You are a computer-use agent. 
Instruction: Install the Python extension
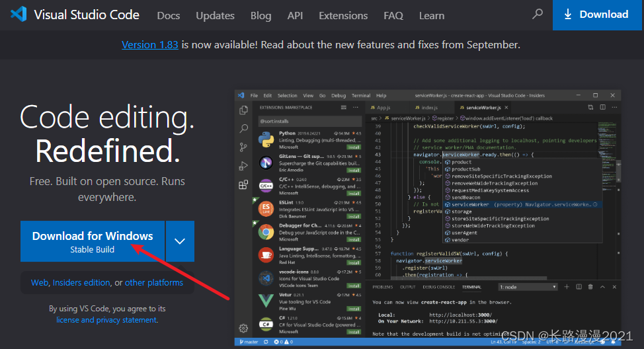[x=354, y=147]
